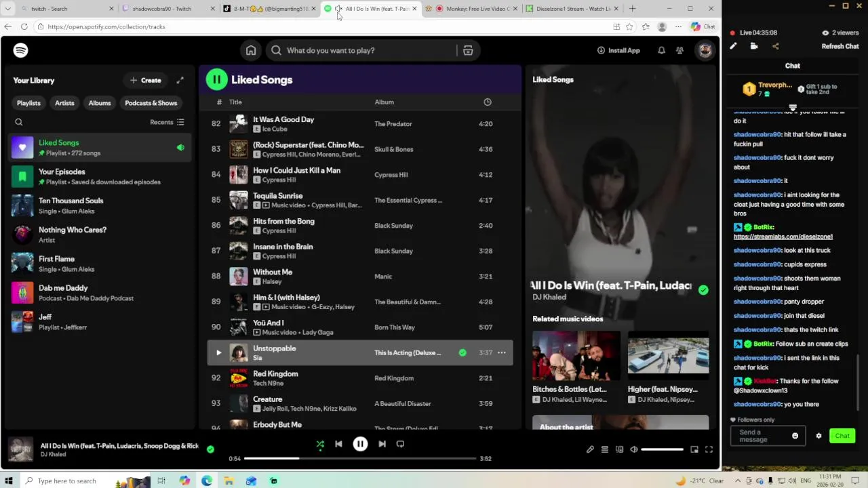The width and height of the screenshot is (868, 488).
Task: Click share icon in stream panel
Action: coord(776,46)
